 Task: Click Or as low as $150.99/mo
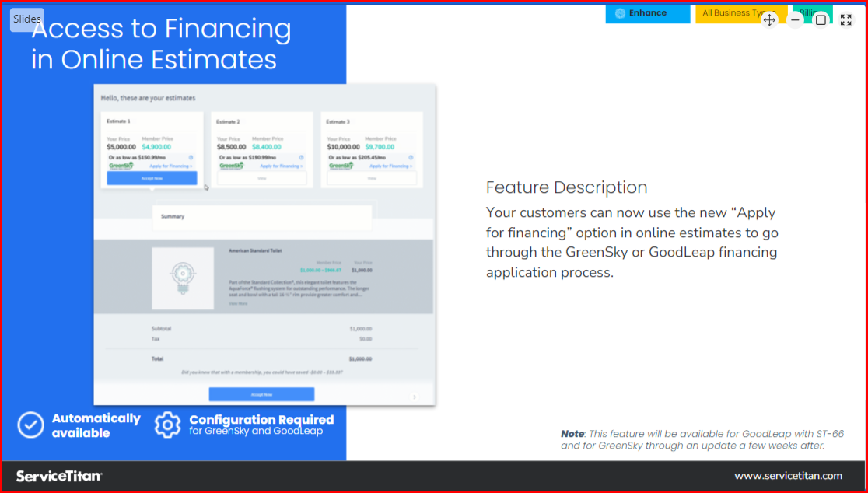click(137, 158)
